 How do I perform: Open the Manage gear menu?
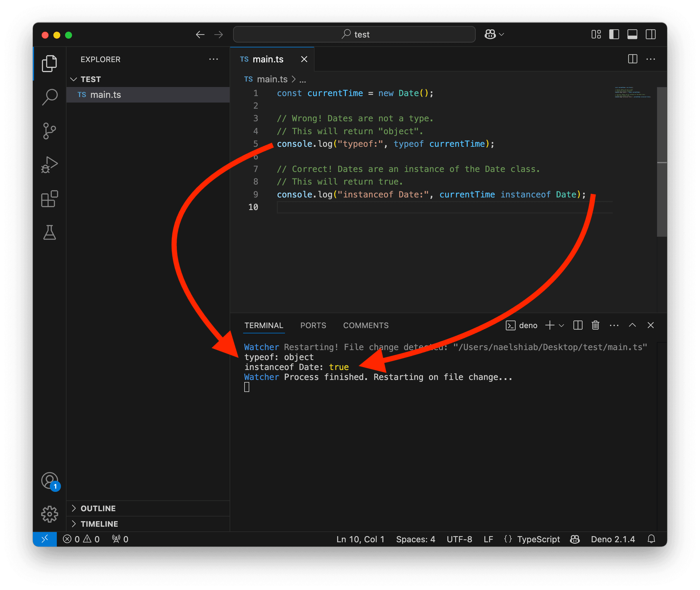[49, 514]
